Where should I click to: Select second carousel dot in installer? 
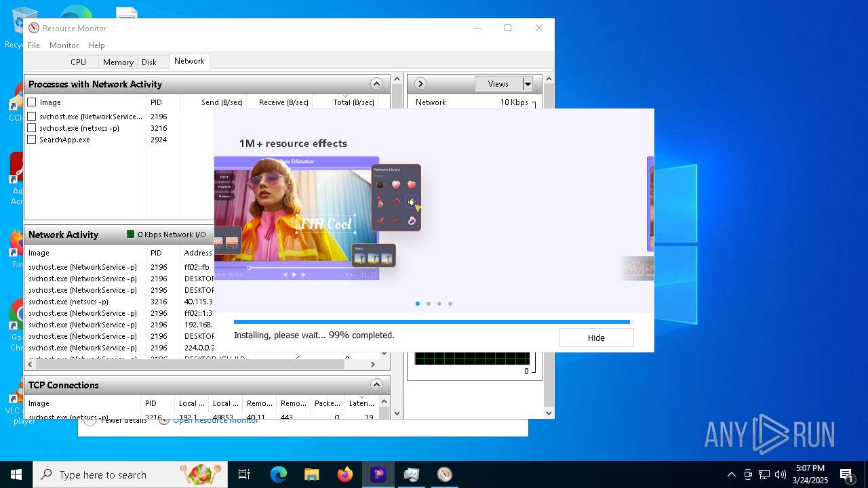point(429,304)
